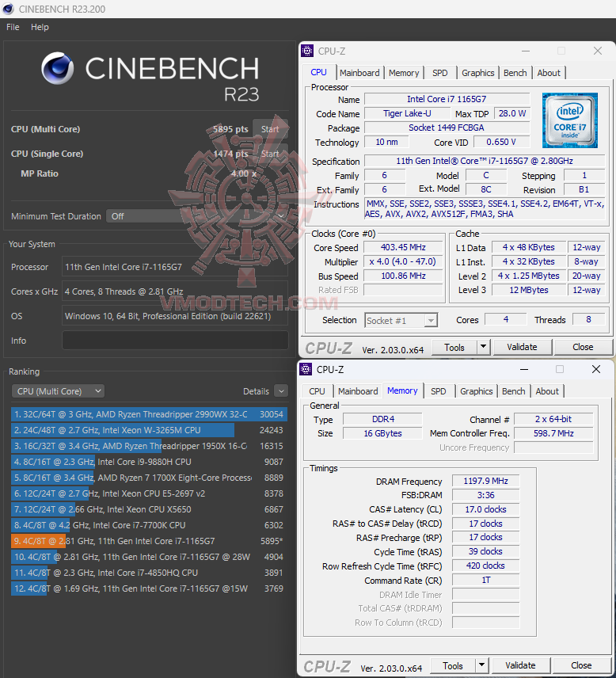
Task: Click the DRAM Frequency 1197.9 MHz value
Action: 485,481
